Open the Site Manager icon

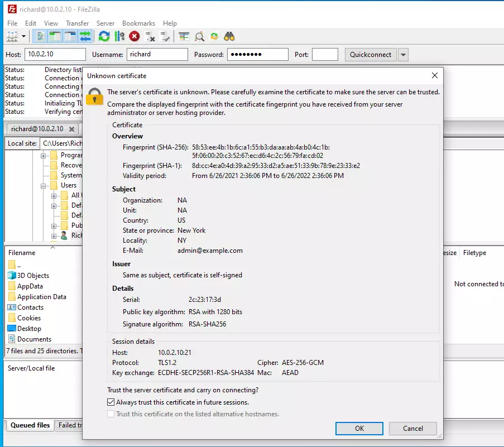click(x=12, y=37)
